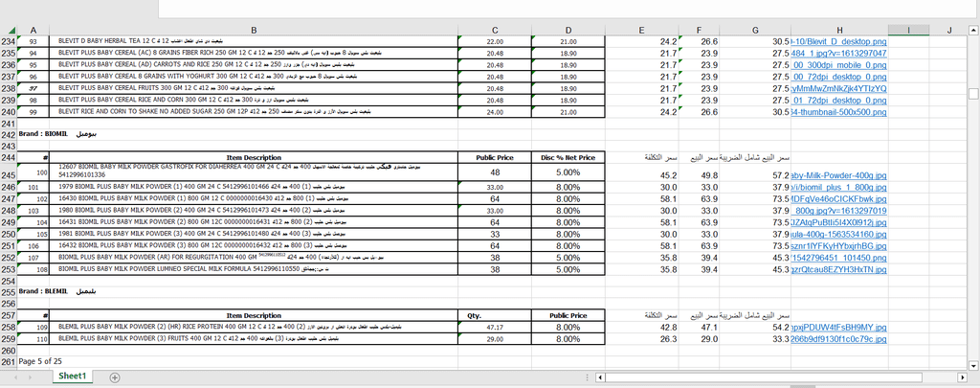
Task: Select column A header
Action: (33, 30)
